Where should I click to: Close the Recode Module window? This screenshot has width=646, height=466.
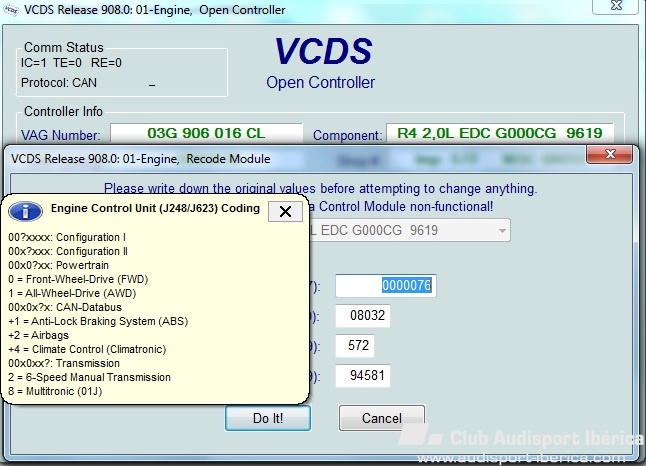pos(609,155)
